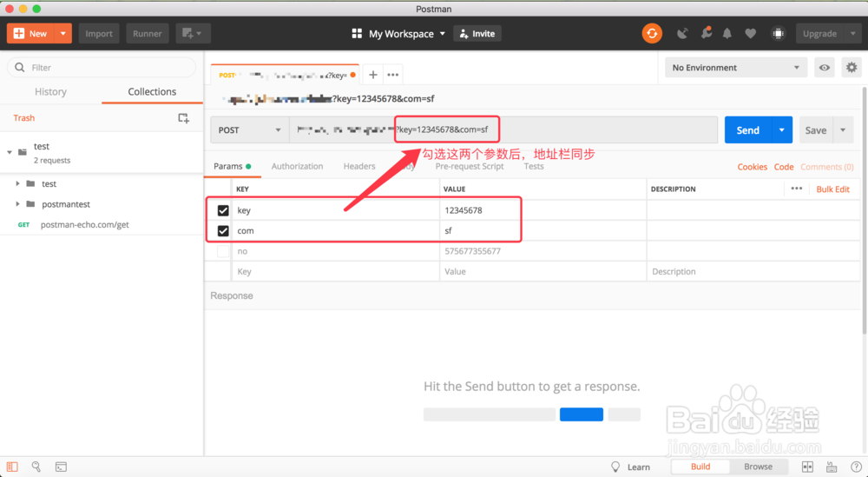This screenshot has height=477, width=868.
Task: Uncheck the com parameter checkbox
Action: tap(223, 231)
